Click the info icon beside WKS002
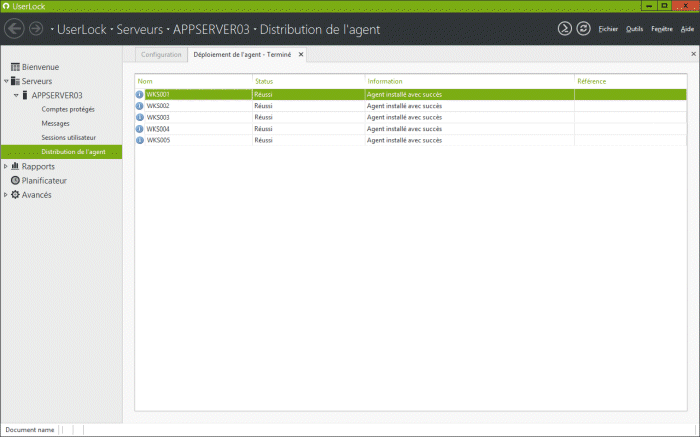 click(140, 106)
